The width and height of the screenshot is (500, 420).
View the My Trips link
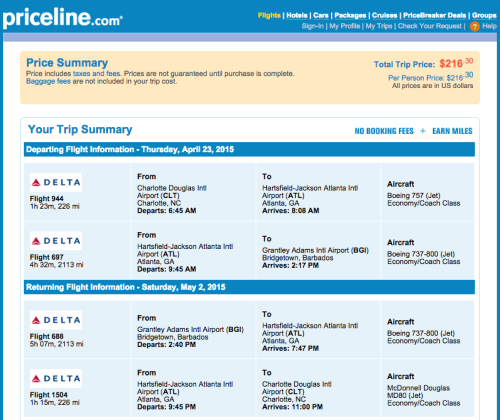click(379, 26)
